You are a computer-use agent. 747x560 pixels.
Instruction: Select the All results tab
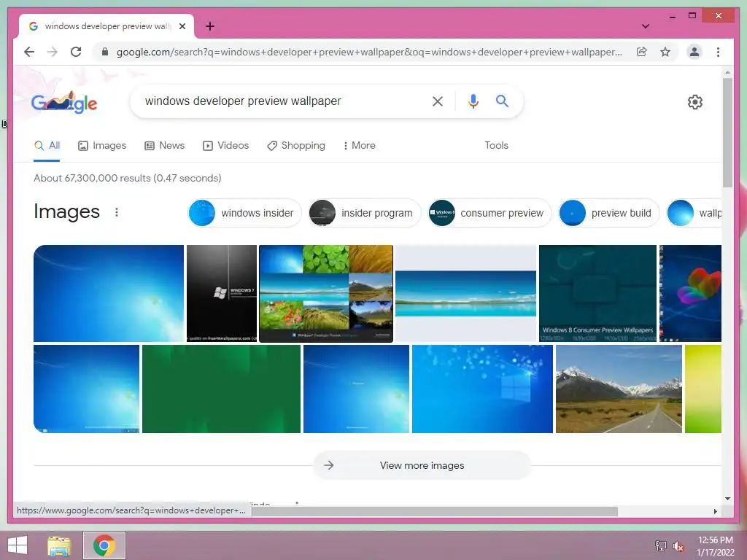point(47,145)
